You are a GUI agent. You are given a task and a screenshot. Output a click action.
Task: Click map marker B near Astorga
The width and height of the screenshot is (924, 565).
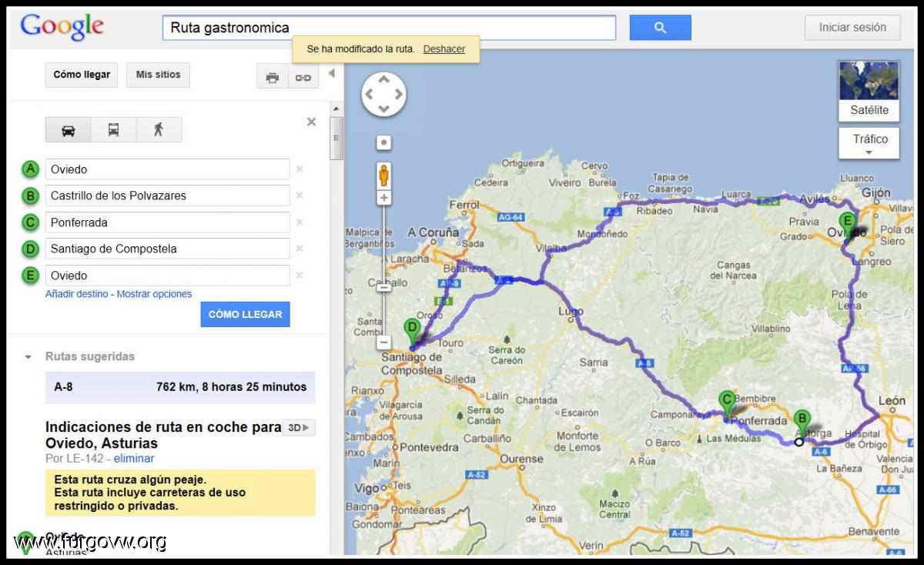point(802,425)
